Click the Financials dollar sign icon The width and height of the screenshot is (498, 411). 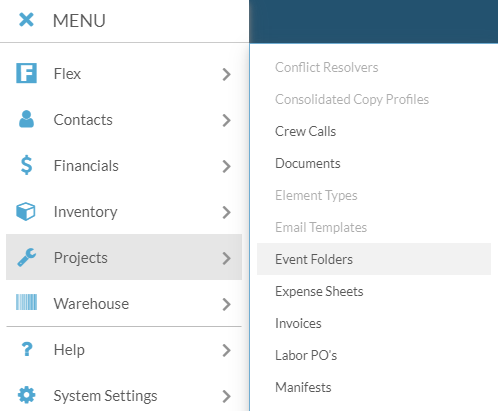click(26, 165)
